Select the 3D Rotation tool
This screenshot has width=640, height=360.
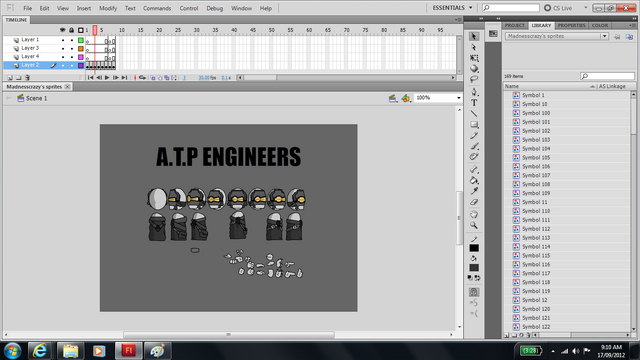click(474, 69)
